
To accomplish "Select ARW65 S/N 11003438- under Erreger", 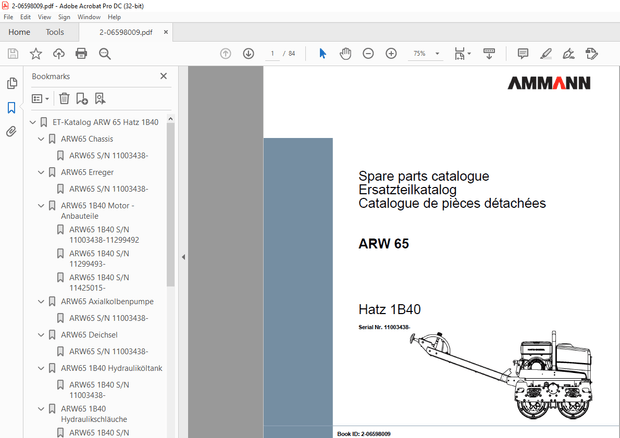I will pos(108,189).
